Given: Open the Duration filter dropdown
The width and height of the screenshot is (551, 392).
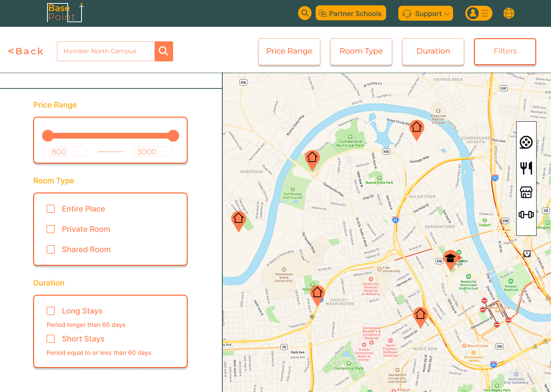Looking at the screenshot, I should (433, 51).
